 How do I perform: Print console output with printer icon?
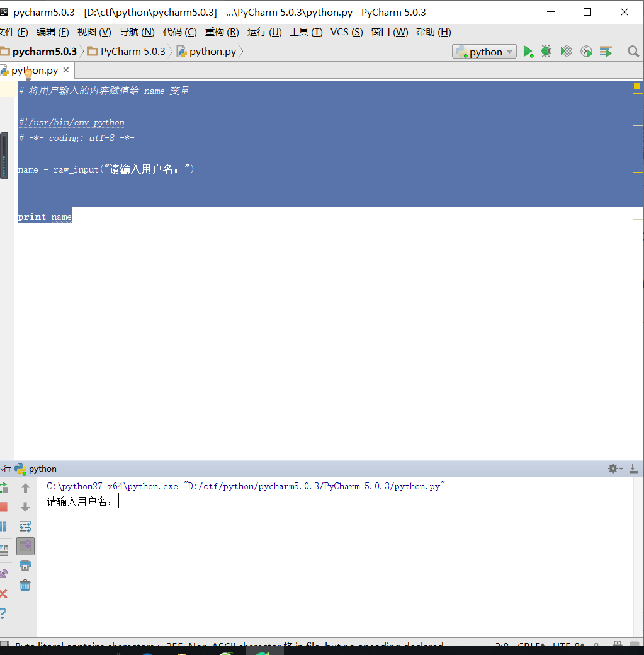[25, 566]
